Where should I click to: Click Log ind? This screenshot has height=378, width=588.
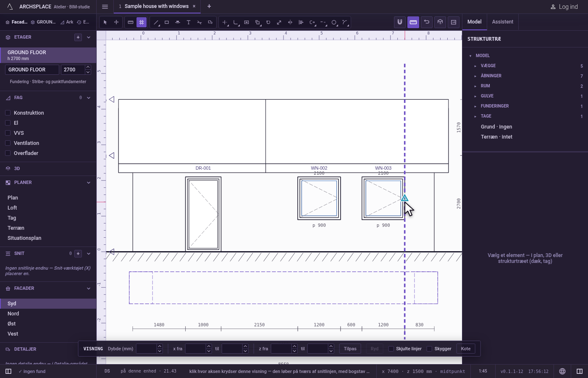click(x=564, y=7)
